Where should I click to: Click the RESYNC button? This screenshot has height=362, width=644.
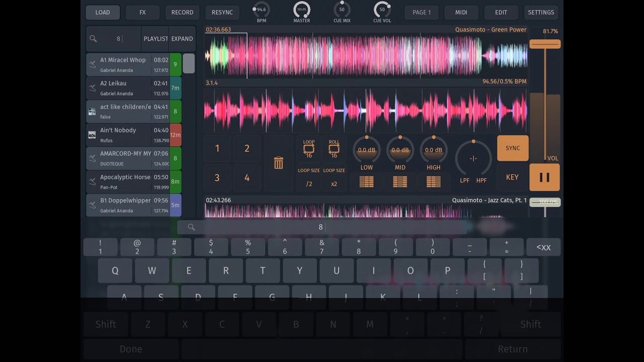(x=222, y=13)
